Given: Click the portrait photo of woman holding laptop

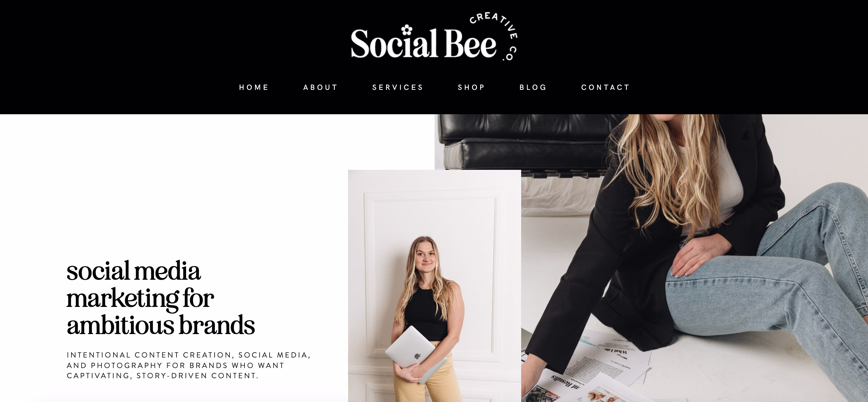Looking at the screenshot, I should pos(434,286).
